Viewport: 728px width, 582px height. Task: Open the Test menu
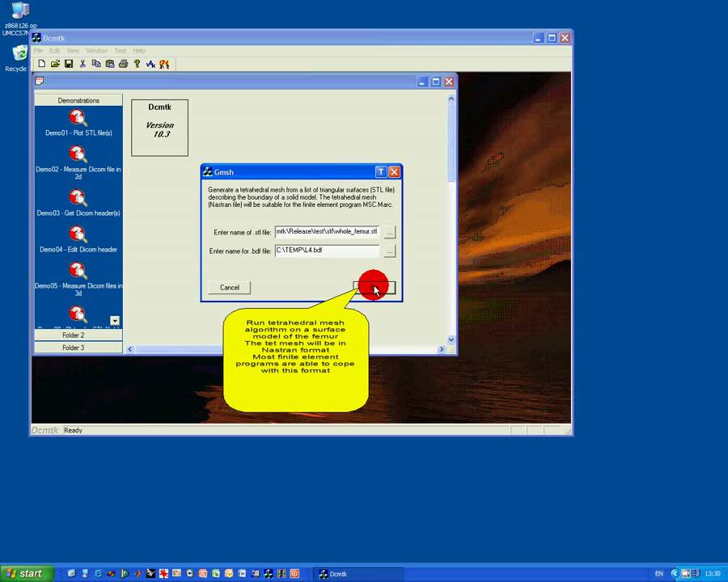tap(121, 50)
